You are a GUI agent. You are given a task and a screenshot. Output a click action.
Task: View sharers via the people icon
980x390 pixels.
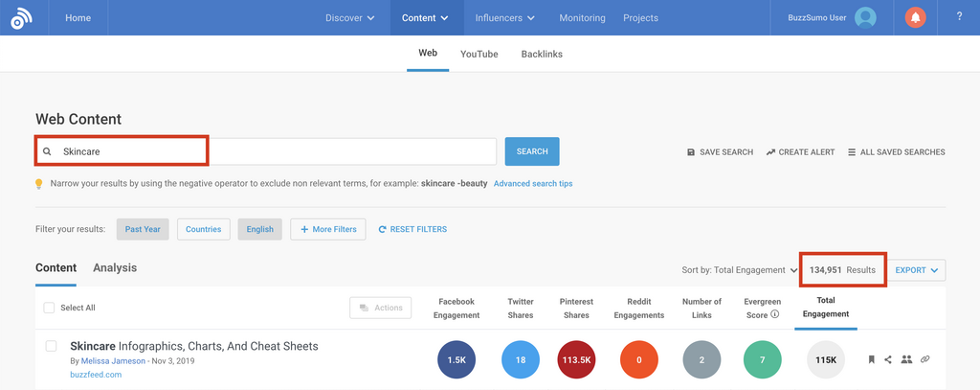point(906,359)
